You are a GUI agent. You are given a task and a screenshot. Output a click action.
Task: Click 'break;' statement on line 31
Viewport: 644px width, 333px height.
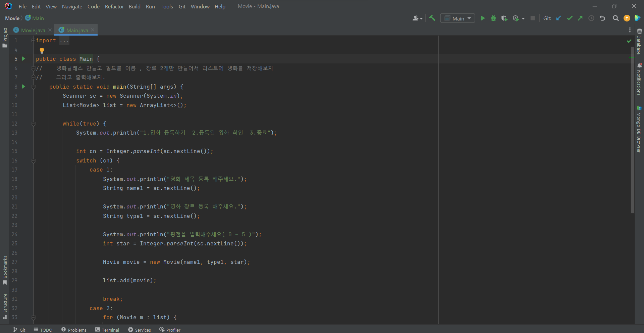point(113,299)
